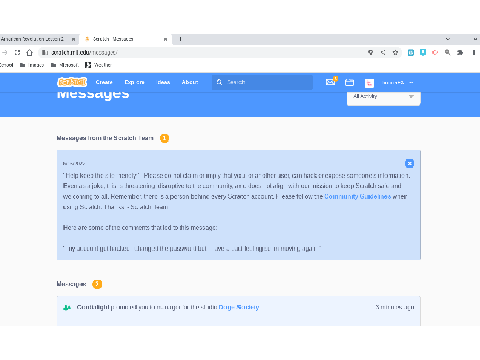Click the Scratch search field
Screen dimensions: 480x360
(262, 82)
